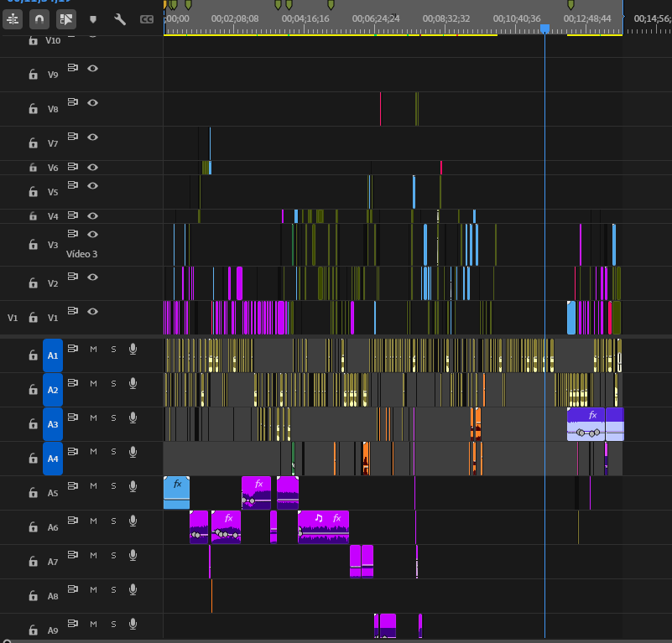Hide track output of V1
The image size is (672, 643).
click(92, 311)
